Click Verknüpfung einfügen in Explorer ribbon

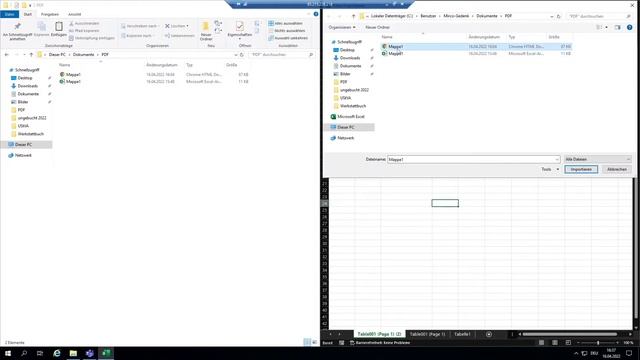point(91,38)
